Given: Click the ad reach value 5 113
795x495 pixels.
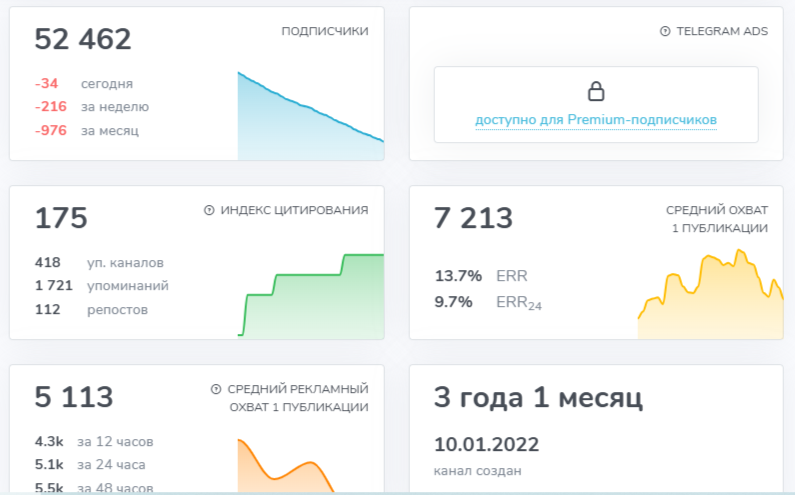Looking at the screenshot, I should point(74,397).
